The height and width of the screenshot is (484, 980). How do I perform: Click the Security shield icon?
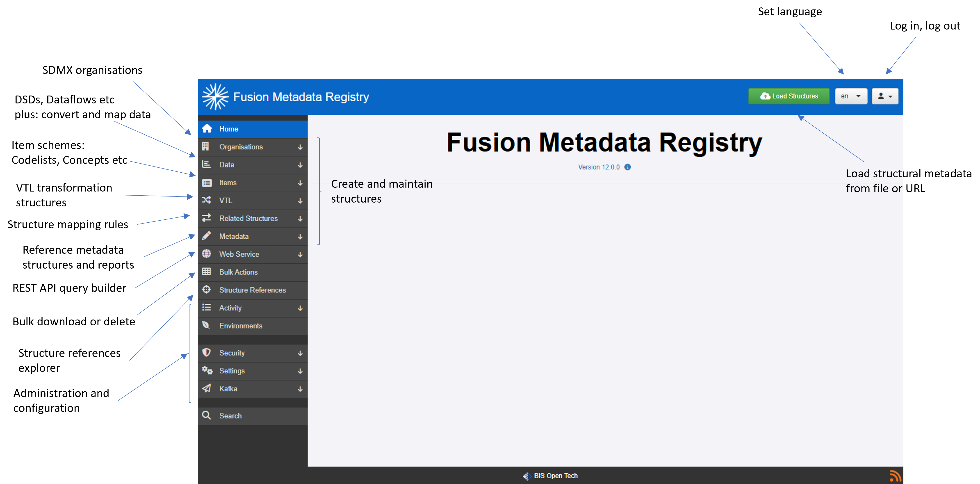[x=207, y=352]
